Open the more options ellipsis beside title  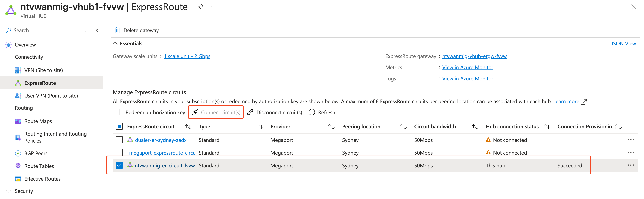[x=213, y=7]
